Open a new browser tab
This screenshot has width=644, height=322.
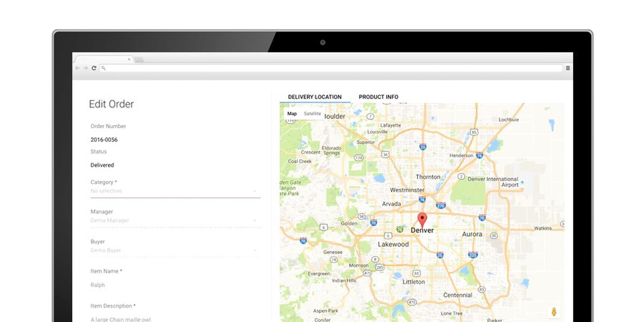[x=138, y=60]
